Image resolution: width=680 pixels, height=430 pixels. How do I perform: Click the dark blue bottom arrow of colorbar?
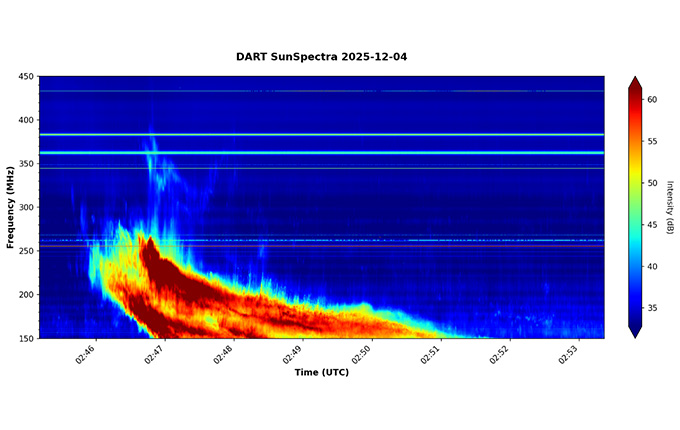[635, 332]
